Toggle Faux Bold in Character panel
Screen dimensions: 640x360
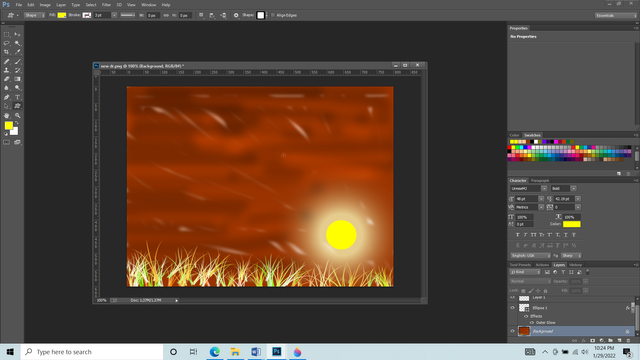point(517,235)
